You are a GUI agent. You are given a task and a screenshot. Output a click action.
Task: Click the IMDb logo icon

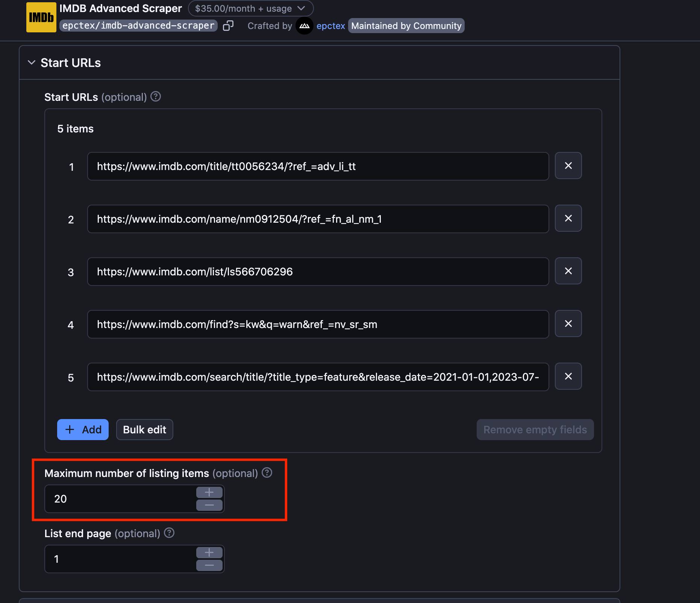pyautogui.click(x=41, y=17)
